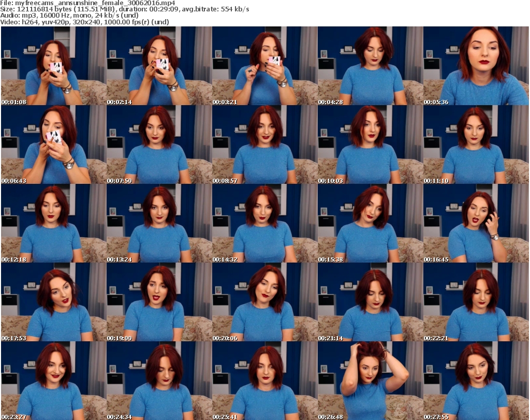Click the 00:11:10 thumbnail
Viewport: 530px width, 420px height.
click(476, 144)
